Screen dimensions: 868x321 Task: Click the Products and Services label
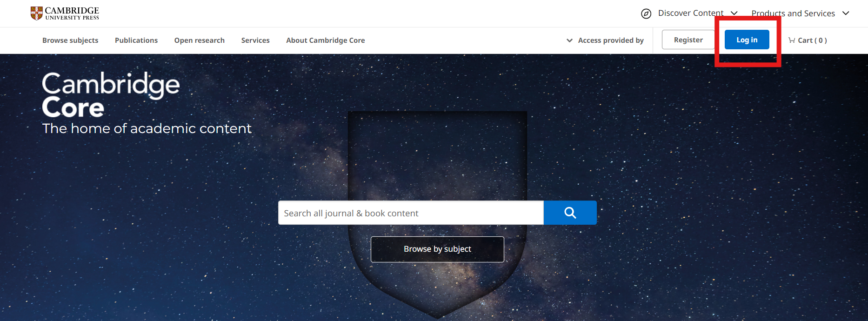tap(793, 13)
